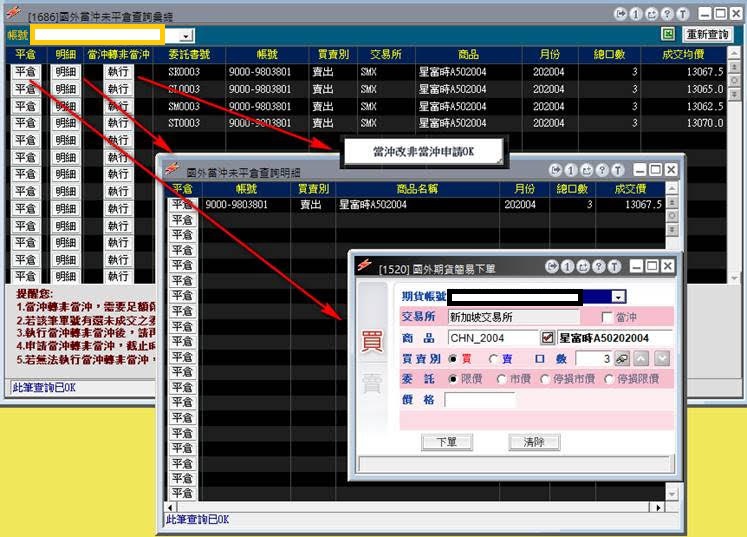Screen dimensions: 747x537
Task: Click the 當沖改非當沖申請OK message box
Action: point(423,152)
